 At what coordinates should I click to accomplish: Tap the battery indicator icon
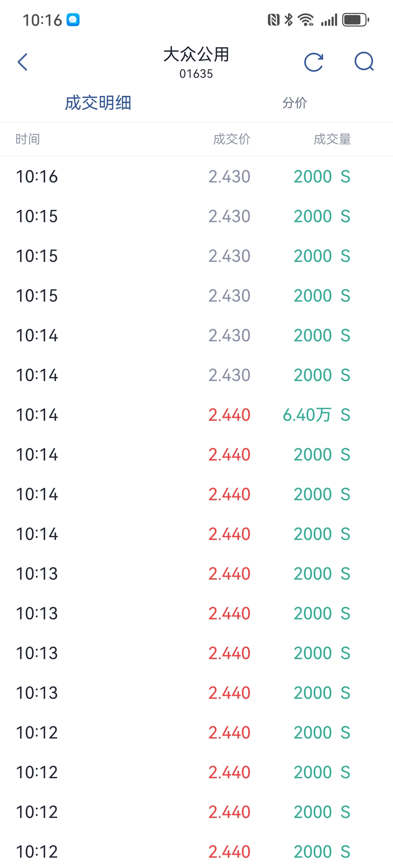coord(356,20)
